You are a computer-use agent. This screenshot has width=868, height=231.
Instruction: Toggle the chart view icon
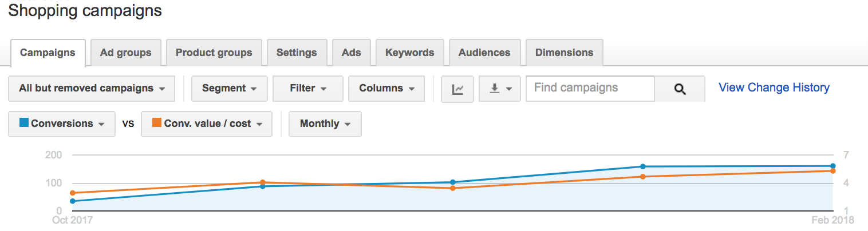[457, 89]
